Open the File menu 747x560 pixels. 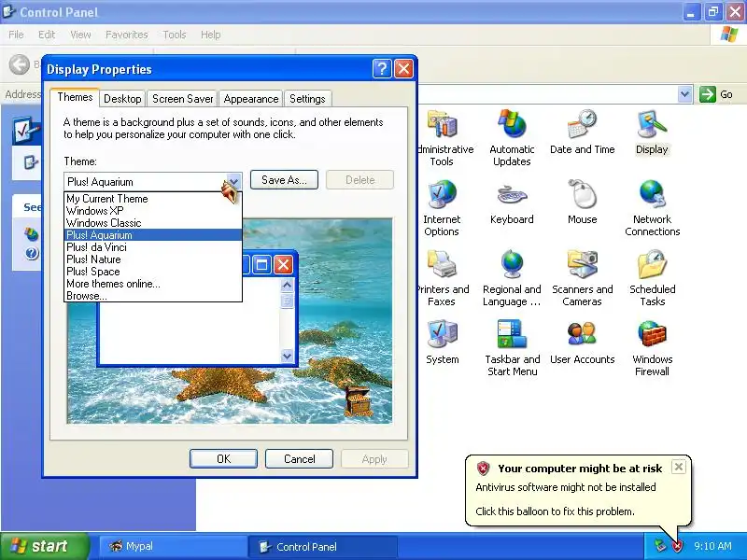click(x=16, y=35)
